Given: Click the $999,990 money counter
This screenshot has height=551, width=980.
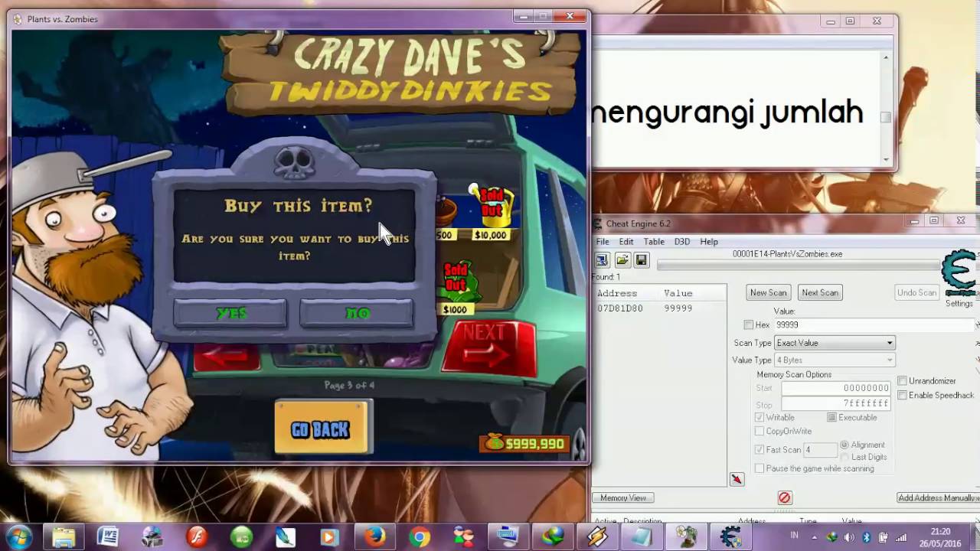Looking at the screenshot, I should pyautogui.click(x=524, y=443).
